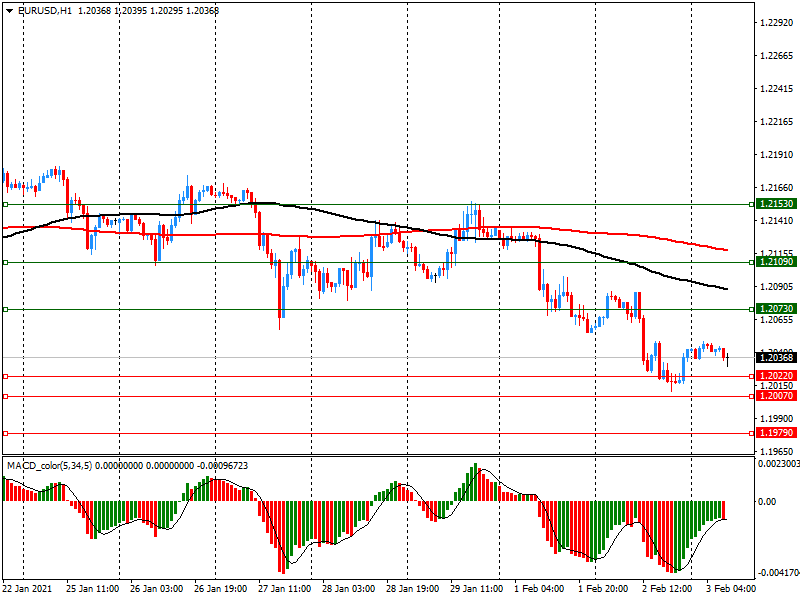The height and width of the screenshot is (600, 800).
Task: Click the MACD_color(5,34,5) indicator label
Action: [52, 466]
